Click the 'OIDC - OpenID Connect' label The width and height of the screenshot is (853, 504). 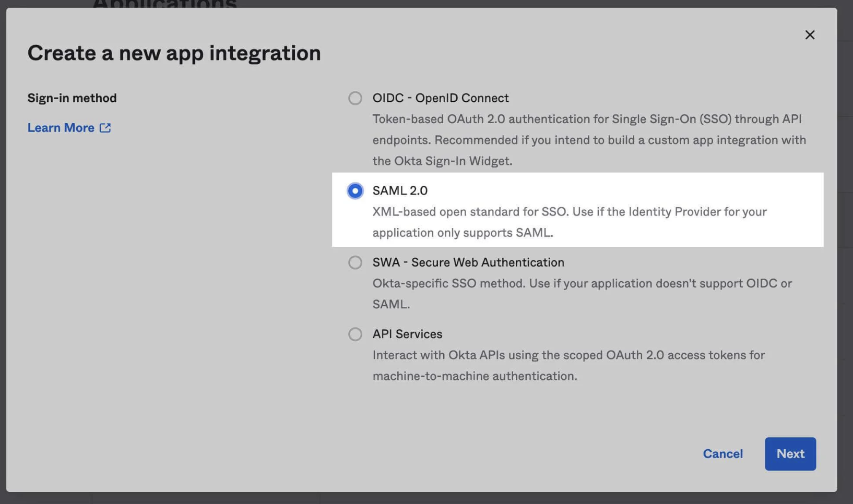(x=440, y=98)
